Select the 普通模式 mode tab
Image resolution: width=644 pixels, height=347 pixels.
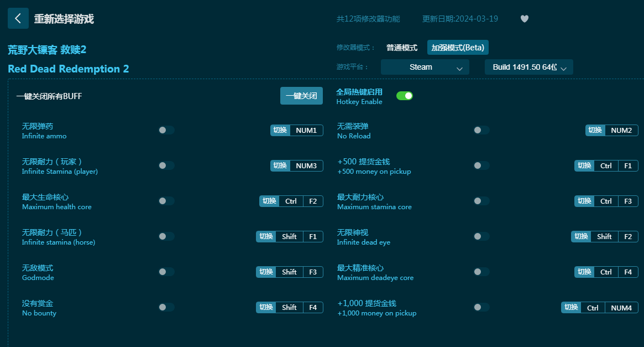pos(402,48)
